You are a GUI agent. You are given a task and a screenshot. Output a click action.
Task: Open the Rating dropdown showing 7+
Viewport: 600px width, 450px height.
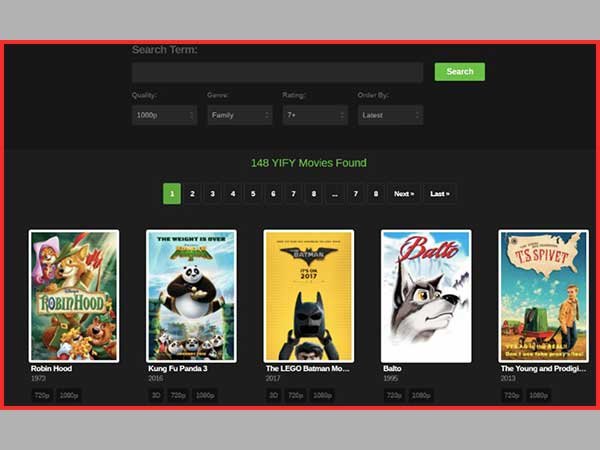click(315, 115)
